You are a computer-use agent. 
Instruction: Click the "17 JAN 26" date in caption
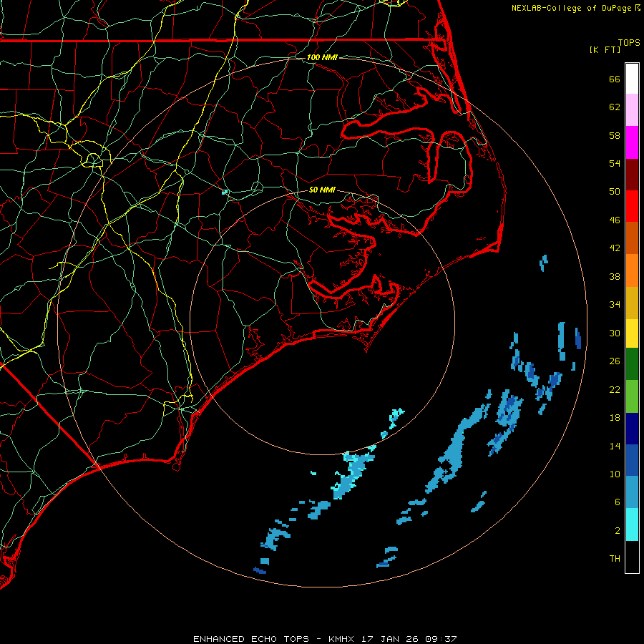(391, 639)
